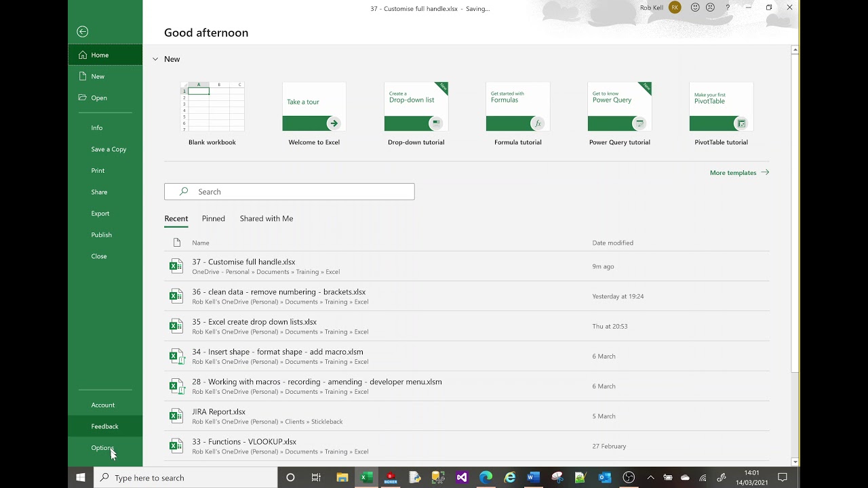Open 37 - Customise full handle.xlsx

coord(467,266)
